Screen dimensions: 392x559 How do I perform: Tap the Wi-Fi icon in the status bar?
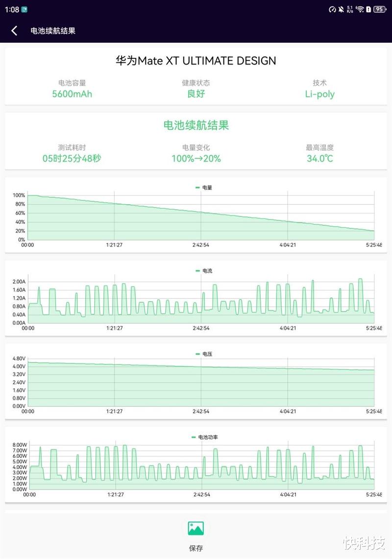pyautogui.click(x=360, y=9)
